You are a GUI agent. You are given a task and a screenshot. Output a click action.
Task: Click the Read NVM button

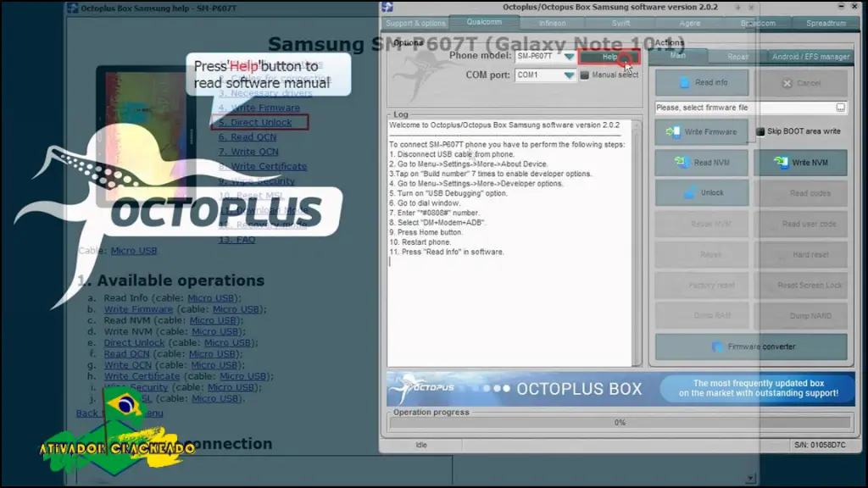(701, 163)
